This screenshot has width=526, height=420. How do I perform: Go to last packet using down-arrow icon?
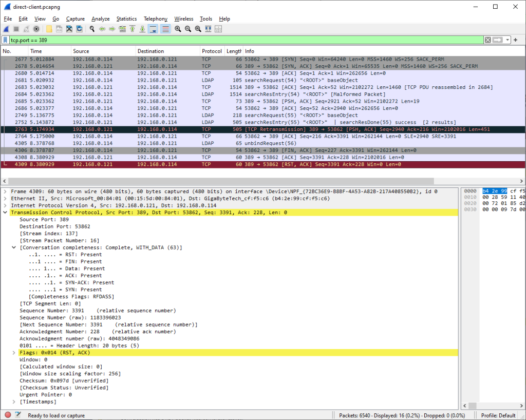(x=142, y=29)
